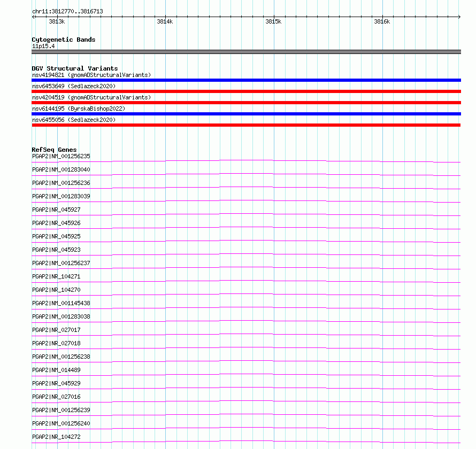This screenshot has height=449, width=476.
Task: Click the blue bar for nsv4194821
Action: [246, 80]
